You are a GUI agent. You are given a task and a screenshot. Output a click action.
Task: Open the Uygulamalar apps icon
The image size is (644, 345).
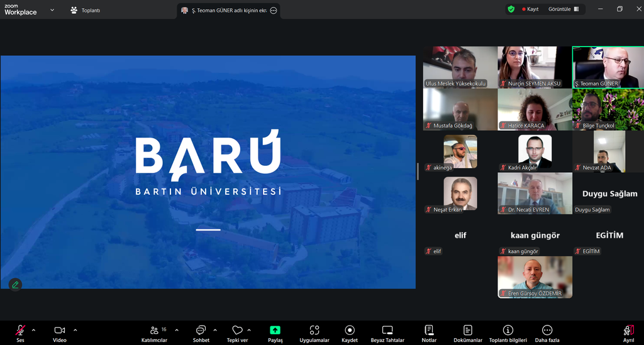pos(314,332)
